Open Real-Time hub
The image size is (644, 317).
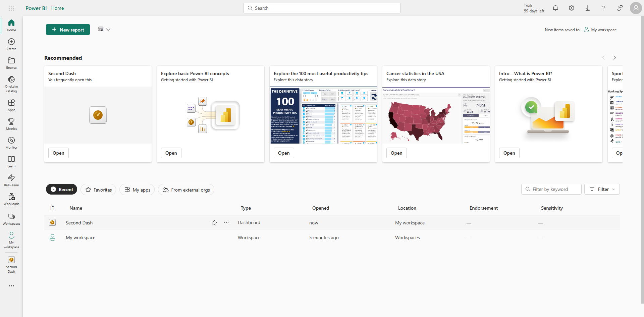coord(11,180)
